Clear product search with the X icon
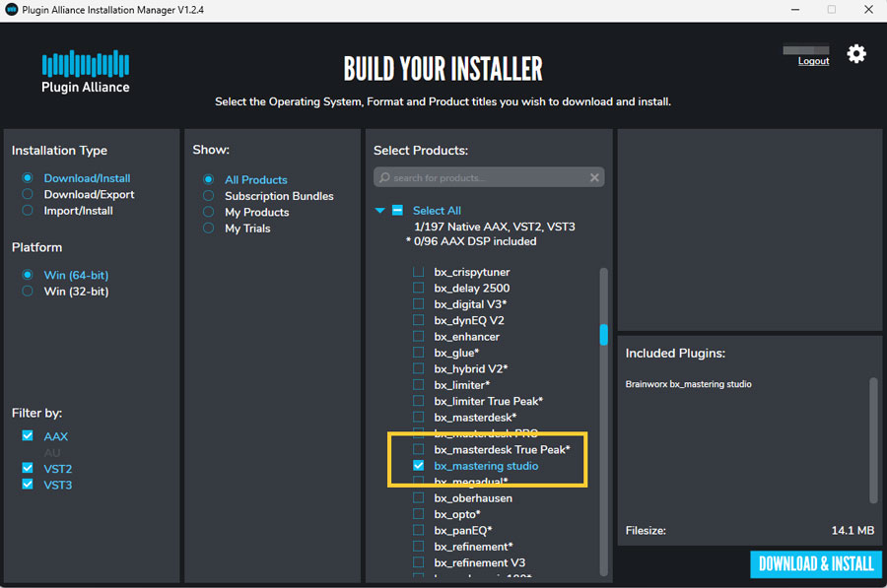 [x=594, y=178]
